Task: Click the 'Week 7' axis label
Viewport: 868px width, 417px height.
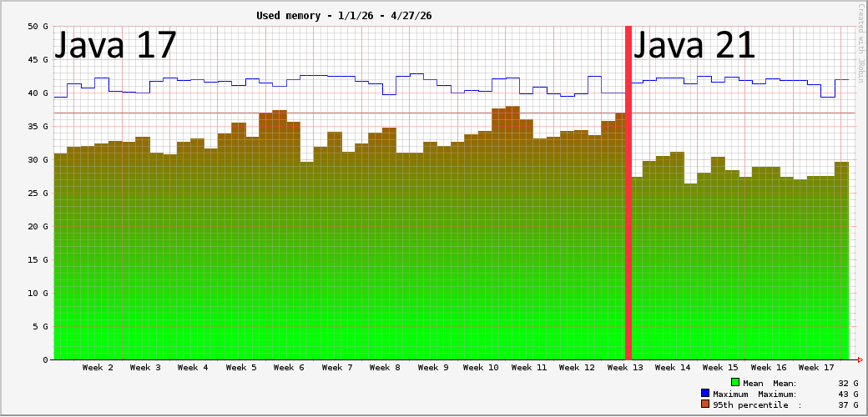Action: 337,368
